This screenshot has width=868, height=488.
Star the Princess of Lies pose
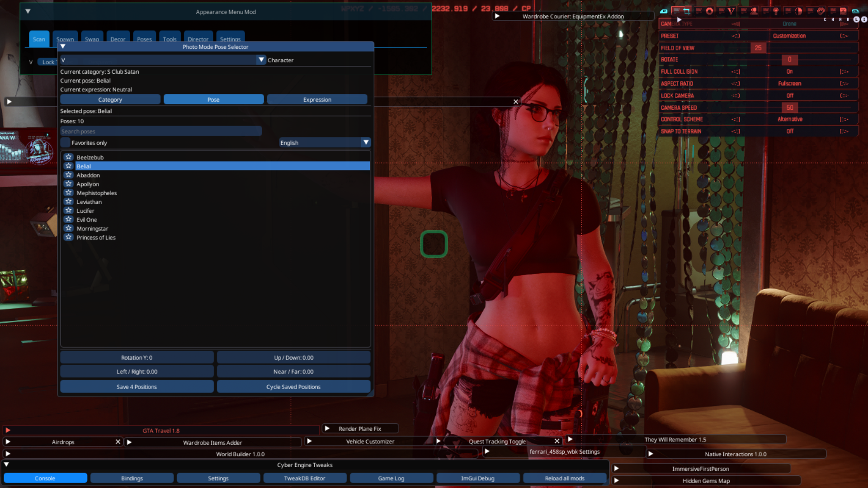(69, 237)
